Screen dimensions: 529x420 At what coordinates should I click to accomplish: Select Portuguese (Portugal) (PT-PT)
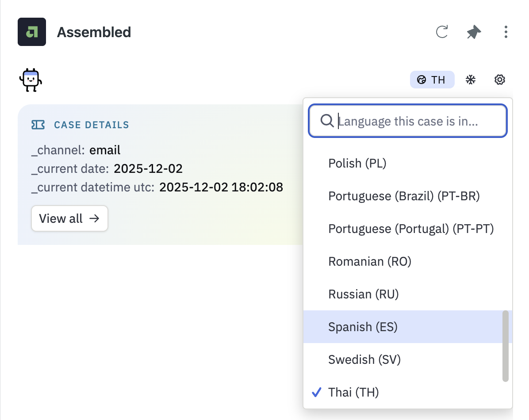pos(407,229)
